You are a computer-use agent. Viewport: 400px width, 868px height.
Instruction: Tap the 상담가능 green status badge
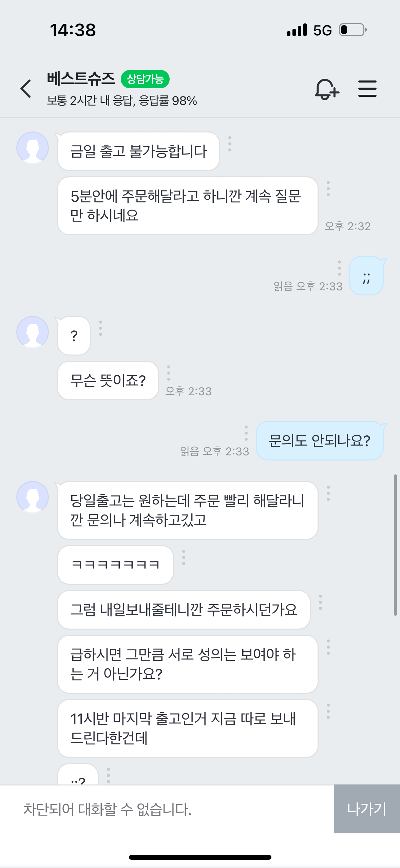pos(145,79)
